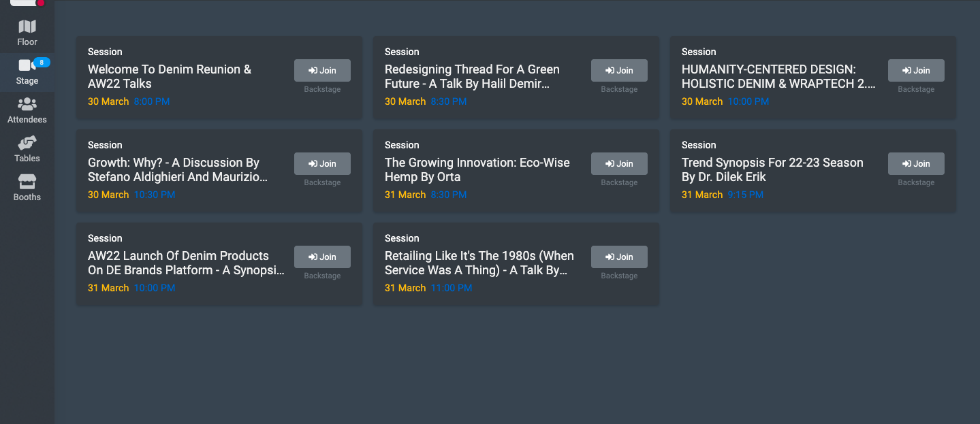Join Redesigning Thread For A Green Future session
The image size is (980, 424).
(x=619, y=70)
